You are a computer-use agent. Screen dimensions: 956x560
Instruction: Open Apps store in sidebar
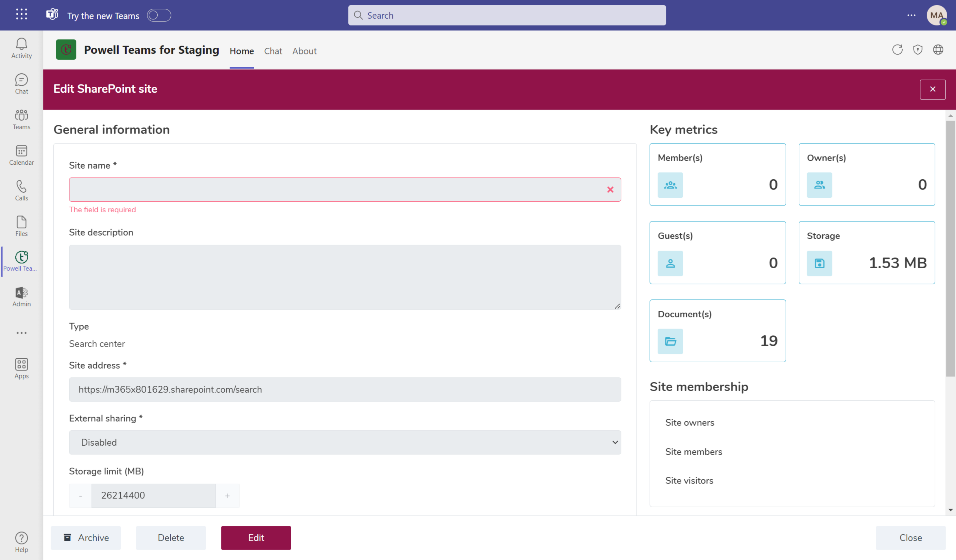pos(22,368)
